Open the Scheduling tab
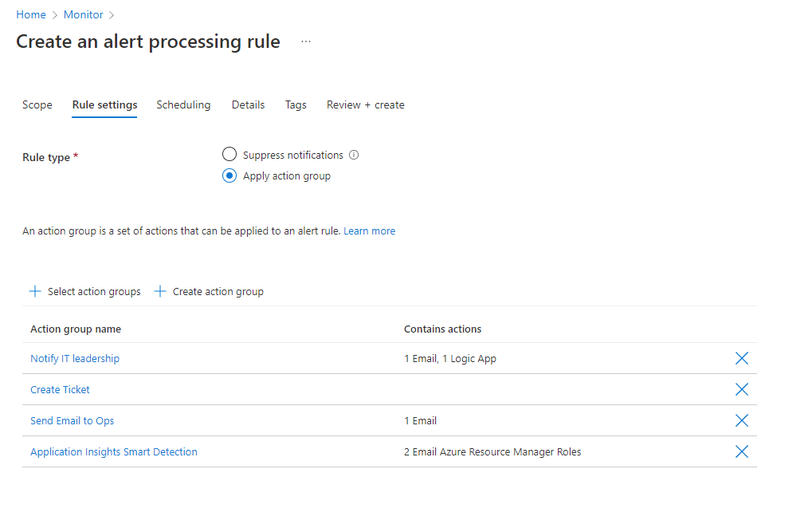Viewport: 812px width, 532px height. [183, 104]
